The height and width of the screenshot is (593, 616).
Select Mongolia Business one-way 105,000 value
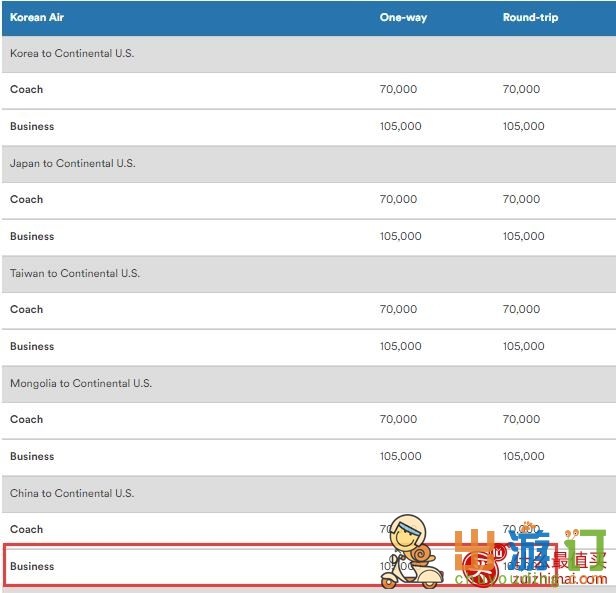pos(400,456)
